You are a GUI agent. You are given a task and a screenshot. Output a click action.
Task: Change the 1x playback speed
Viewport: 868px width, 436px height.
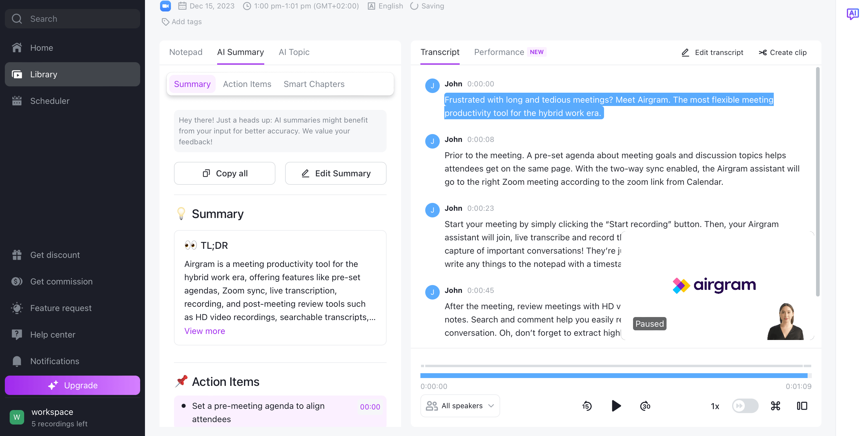tap(715, 406)
